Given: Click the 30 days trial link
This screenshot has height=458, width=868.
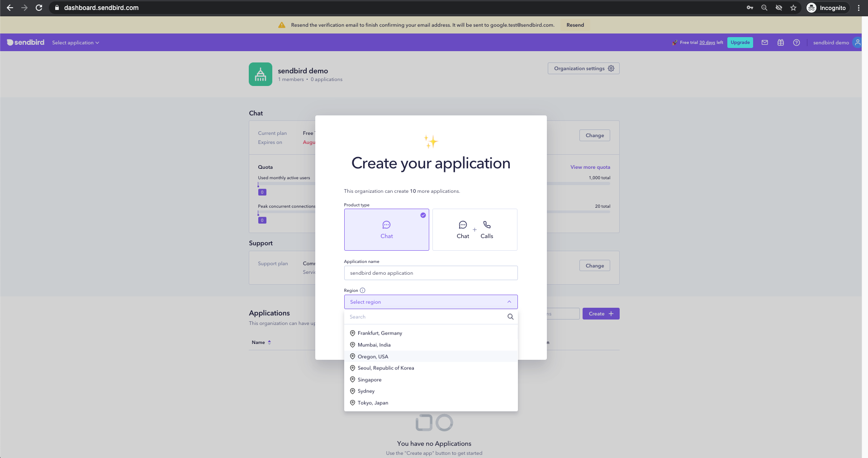Looking at the screenshot, I should point(707,43).
